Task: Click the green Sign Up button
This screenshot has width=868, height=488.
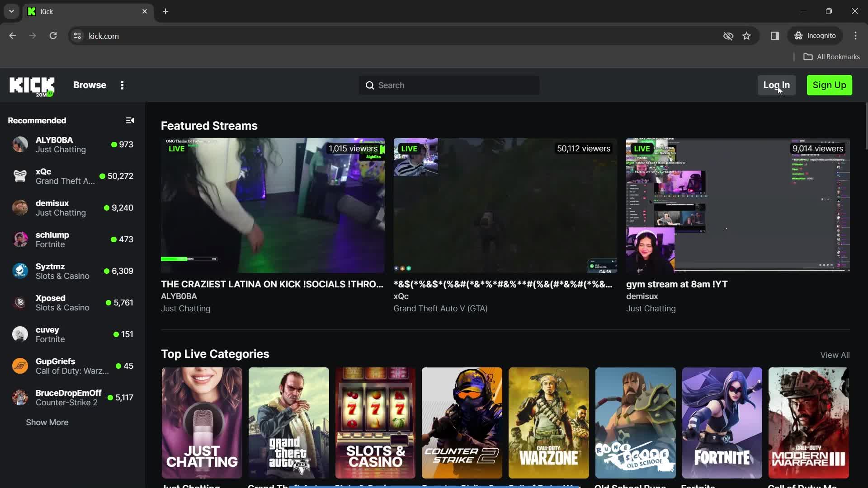Action: [829, 85]
